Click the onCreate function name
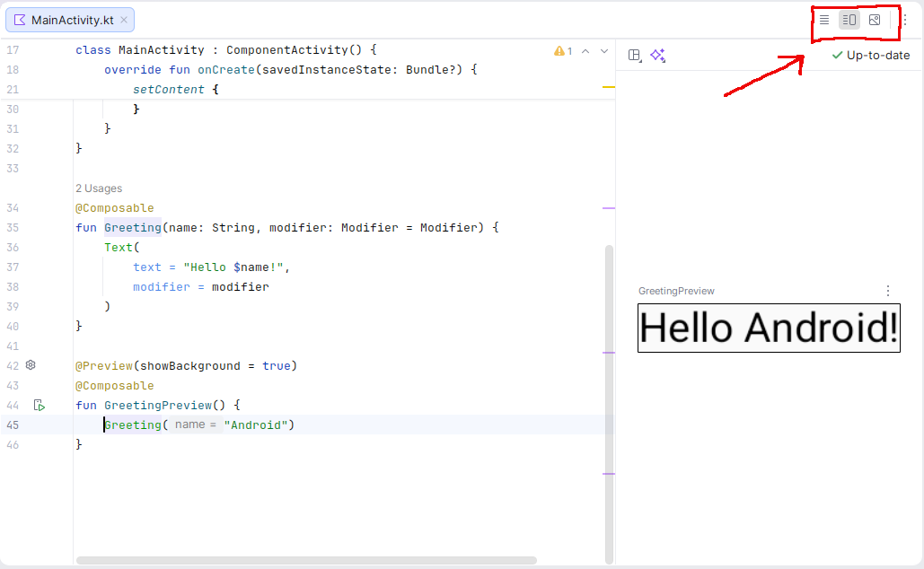The height and width of the screenshot is (569, 924). (226, 69)
